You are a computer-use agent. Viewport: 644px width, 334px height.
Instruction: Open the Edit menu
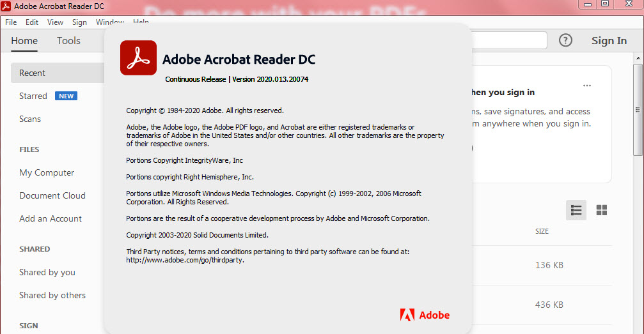32,22
